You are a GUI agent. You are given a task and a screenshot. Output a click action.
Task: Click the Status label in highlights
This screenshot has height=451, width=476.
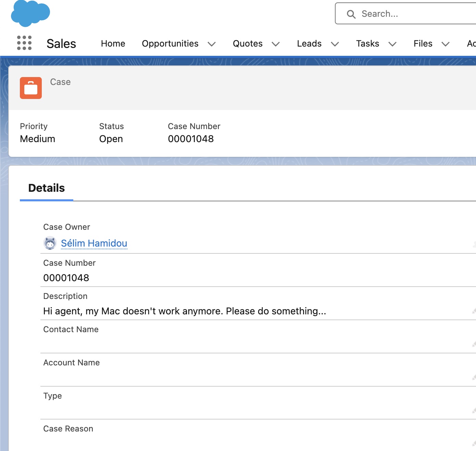[x=111, y=126]
